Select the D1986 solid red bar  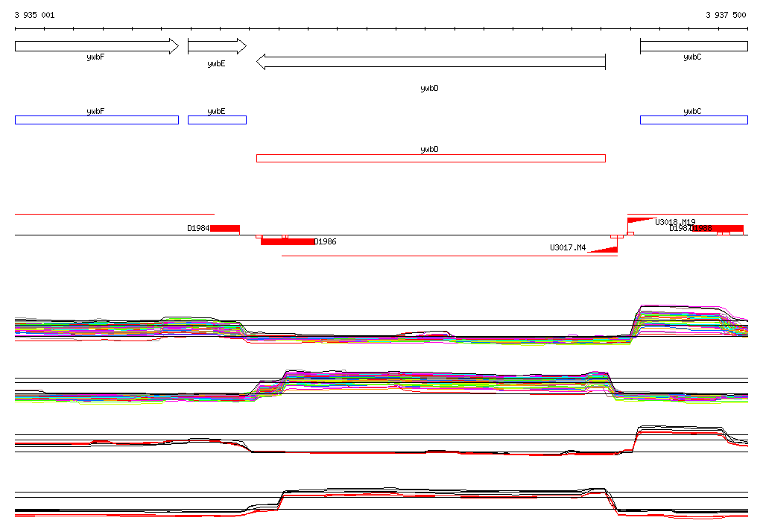(288, 241)
